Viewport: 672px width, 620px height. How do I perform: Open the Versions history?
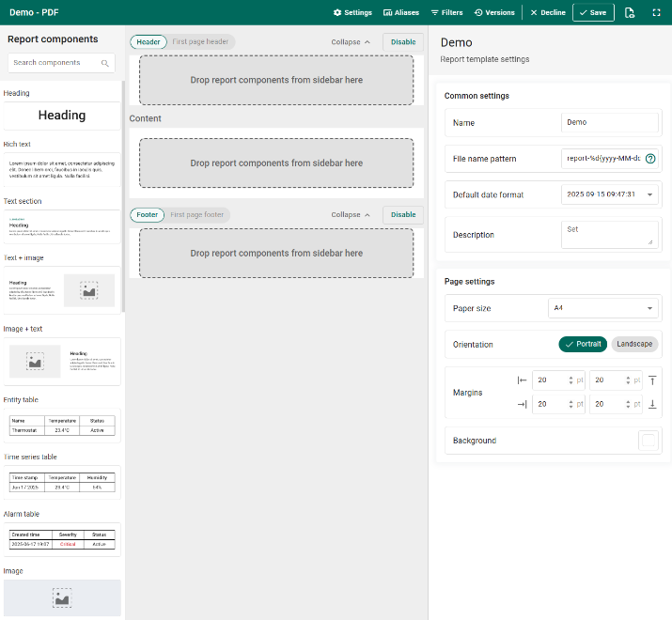[494, 13]
